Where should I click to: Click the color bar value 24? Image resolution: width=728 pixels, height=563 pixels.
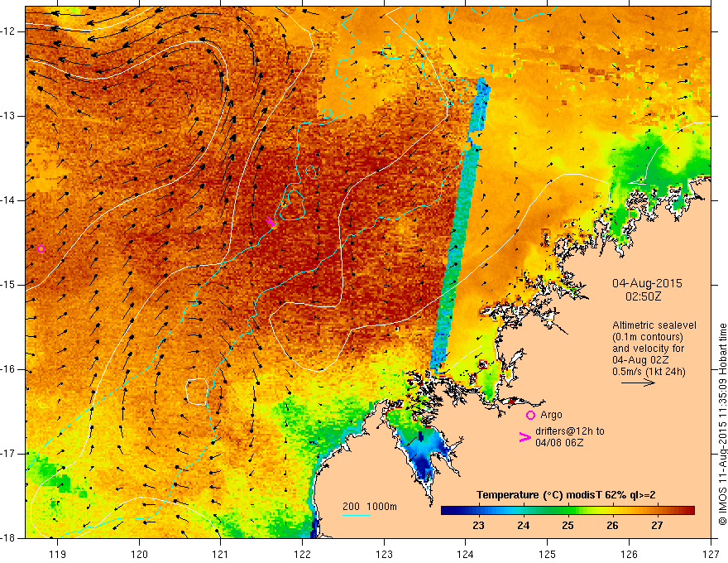523,526
